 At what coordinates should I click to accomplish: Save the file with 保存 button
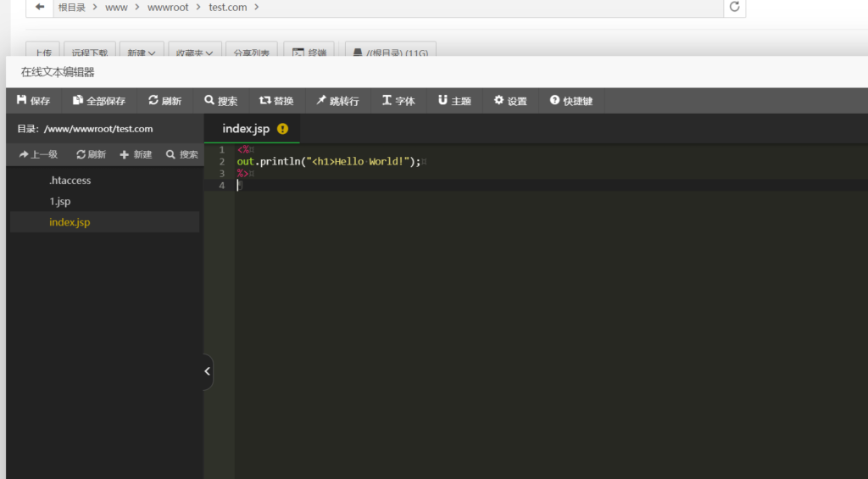coord(33,101)
